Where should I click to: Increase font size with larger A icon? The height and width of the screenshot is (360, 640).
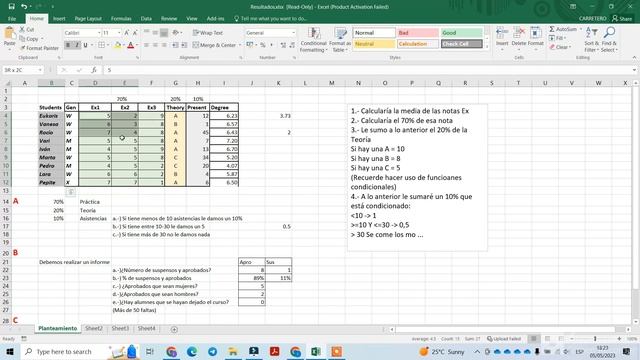pos(127,33)
